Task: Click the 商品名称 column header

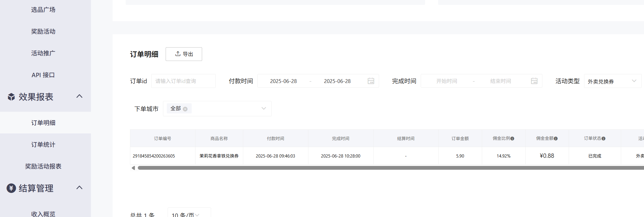Action: point(219,138)
